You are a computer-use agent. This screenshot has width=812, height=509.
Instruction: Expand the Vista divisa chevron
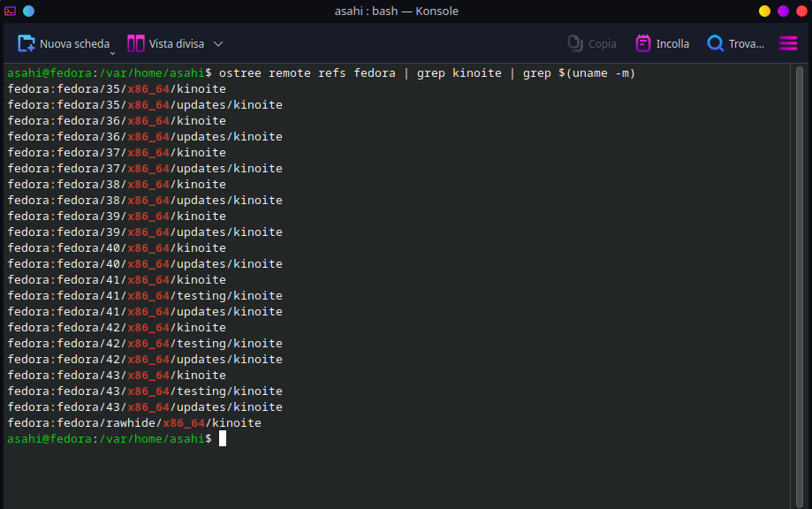tap(218, 43)
